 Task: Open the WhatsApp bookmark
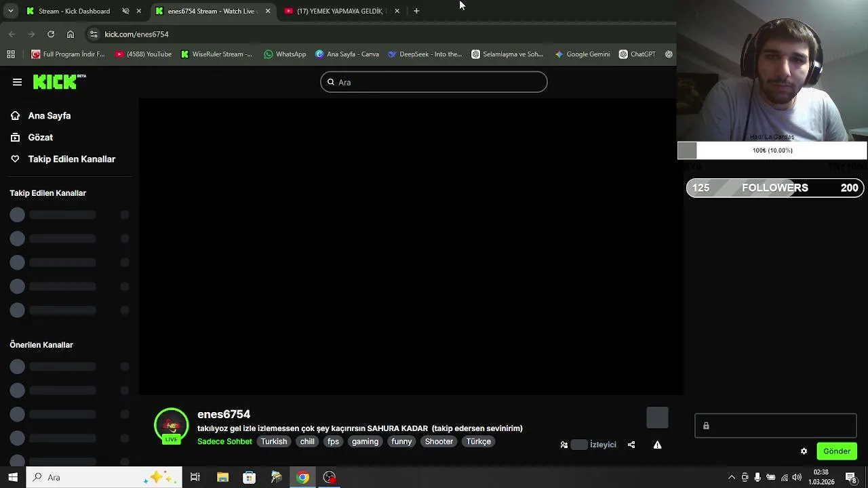pos(285,54)
